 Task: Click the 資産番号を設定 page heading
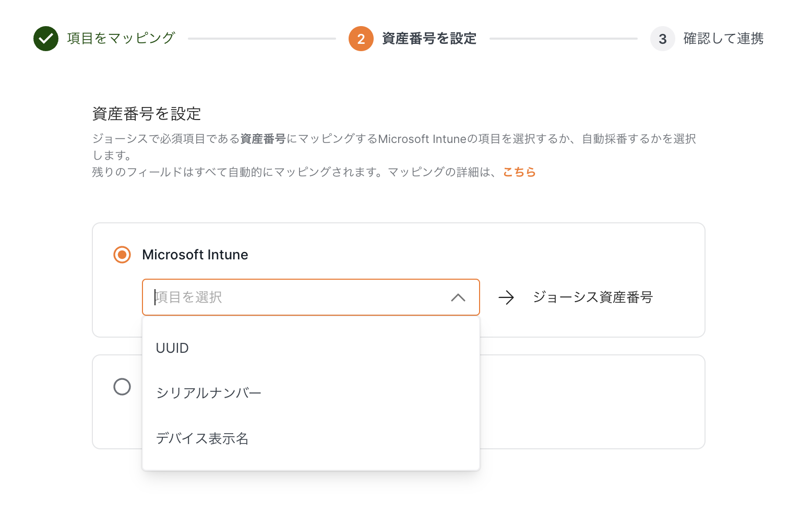click(147, 114)
